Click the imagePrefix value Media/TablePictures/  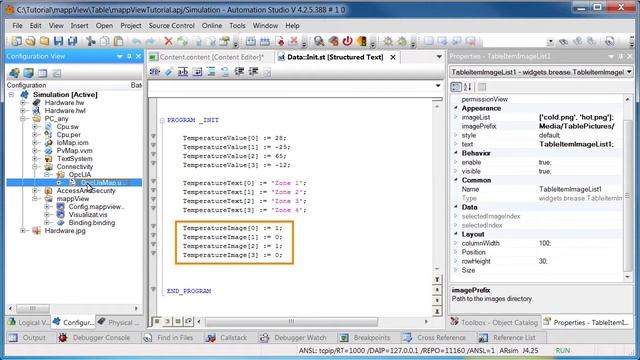[576, 126]
